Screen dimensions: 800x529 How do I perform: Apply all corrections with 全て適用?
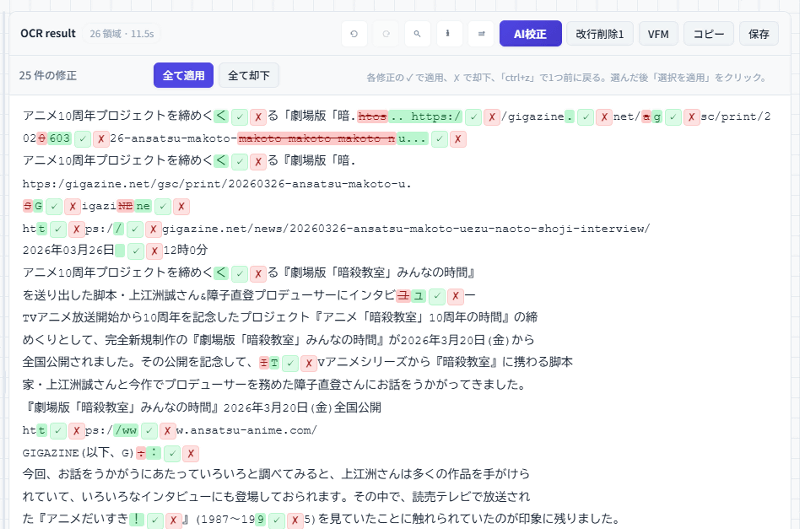183,75
